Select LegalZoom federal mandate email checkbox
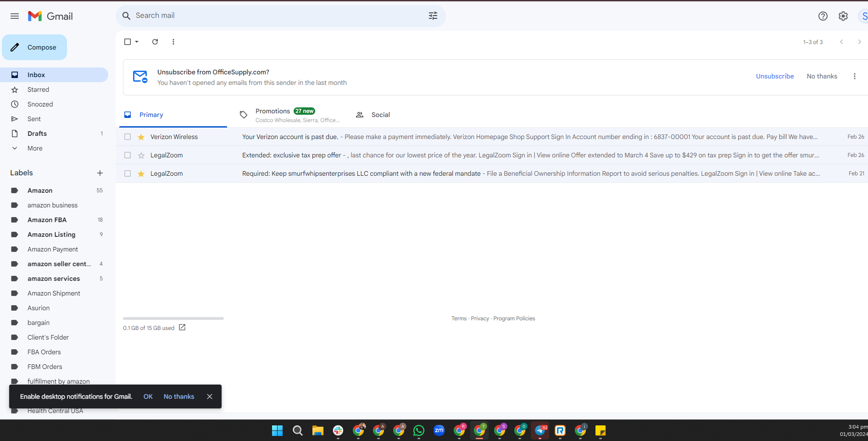This screenshot has width=868, height=441. tap(128, 173)
